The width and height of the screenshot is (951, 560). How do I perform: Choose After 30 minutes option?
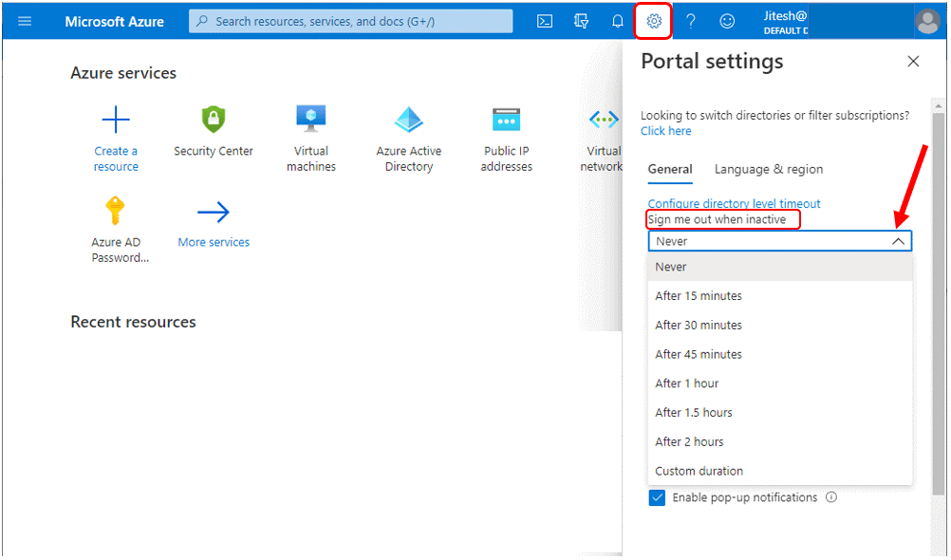[x=780, y=326]
